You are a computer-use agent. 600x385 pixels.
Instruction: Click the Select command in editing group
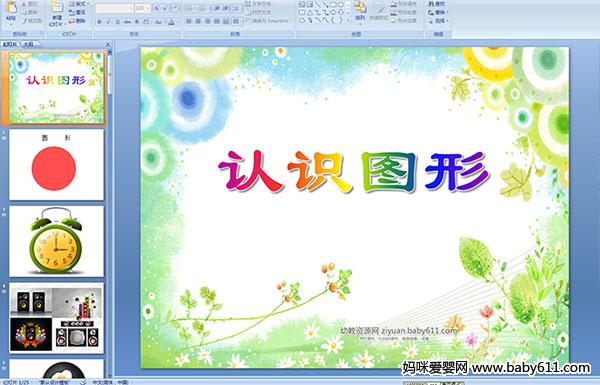pyautogui.click(x=438, y=21)
